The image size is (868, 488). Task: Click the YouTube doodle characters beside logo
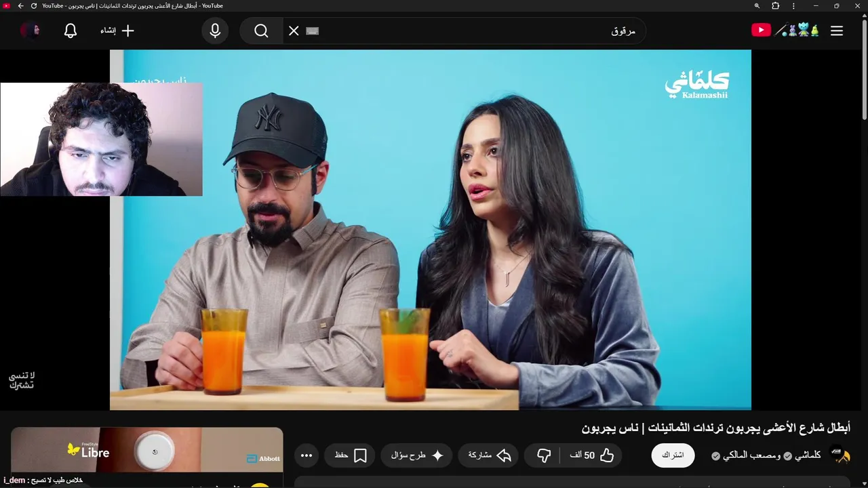[797, 30]
